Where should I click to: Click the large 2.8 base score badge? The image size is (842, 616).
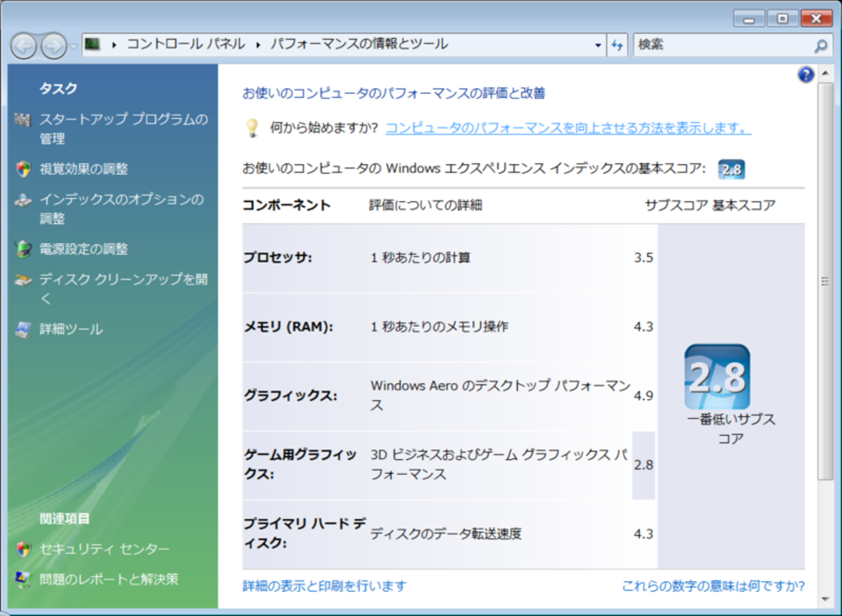coord(718,377)
